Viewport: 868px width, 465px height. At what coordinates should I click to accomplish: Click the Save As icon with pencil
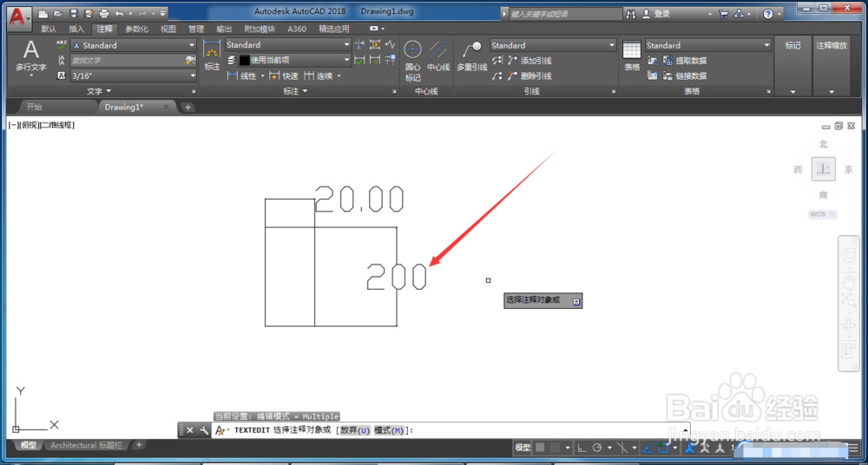88,13
